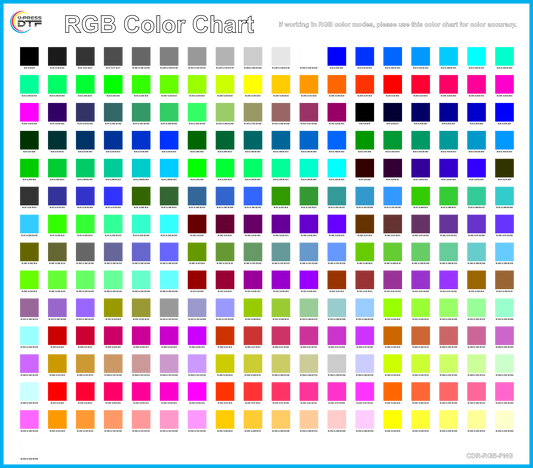Click the 'If working in RGB color modes' note

click(x=397, y=24)
